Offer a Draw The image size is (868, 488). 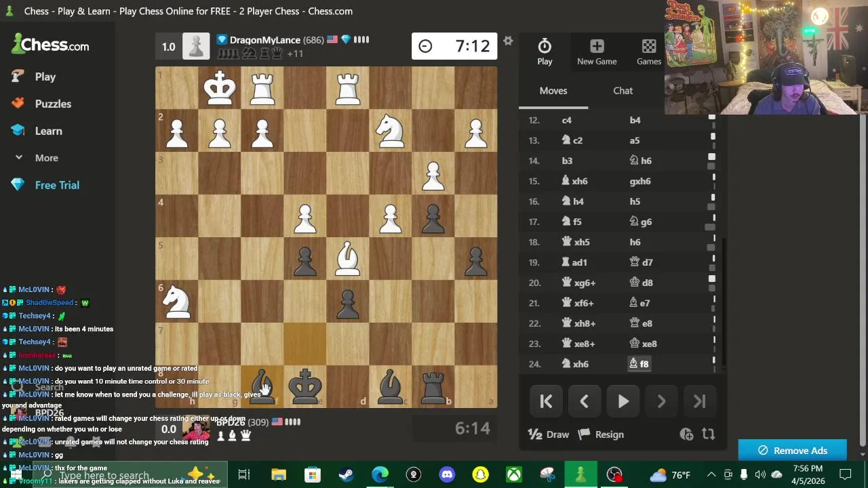click(549, 434)
